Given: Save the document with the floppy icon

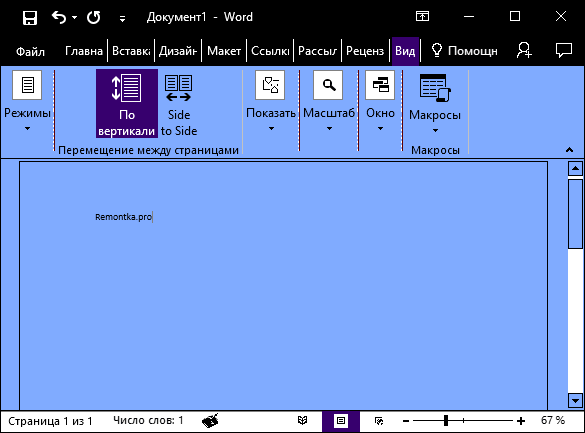Looking at the screenshot, I should (x=30, y=18).
